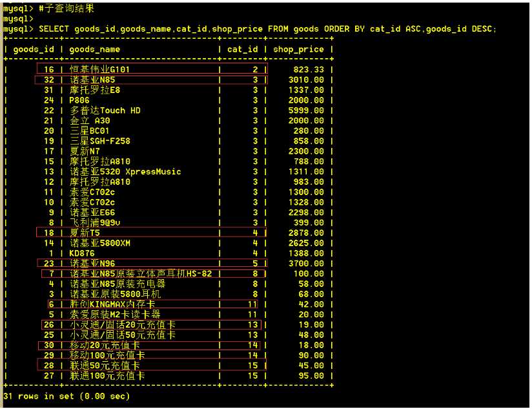
Task: Select the goods name '诺基亚5800XM'
Action: coord(99,243)
